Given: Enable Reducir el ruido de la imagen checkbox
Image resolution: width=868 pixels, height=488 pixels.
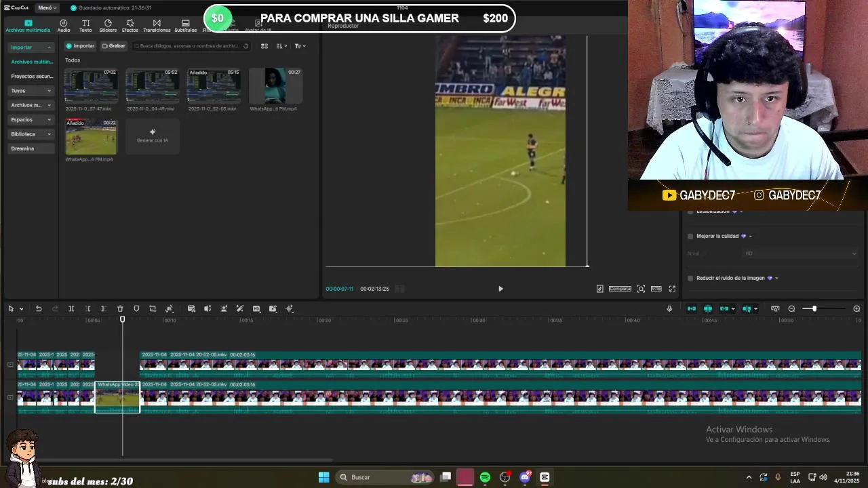Looking at the screenshot, I should (690, 278).
